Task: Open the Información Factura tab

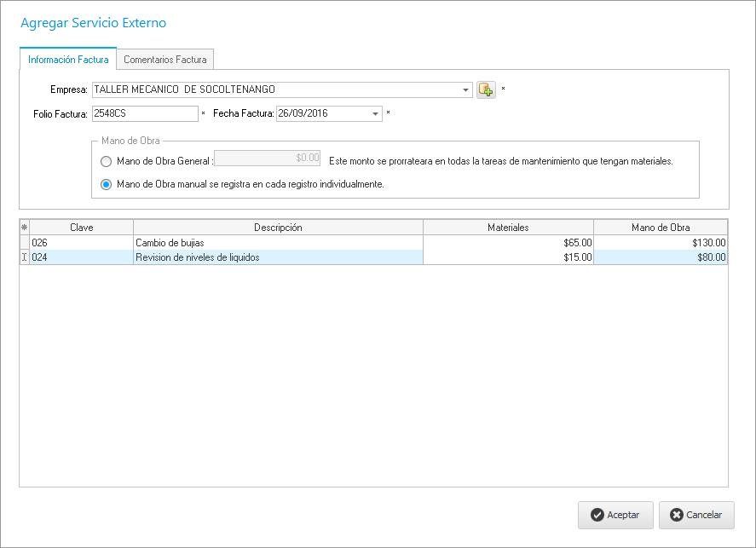Action: pos(68,60)
